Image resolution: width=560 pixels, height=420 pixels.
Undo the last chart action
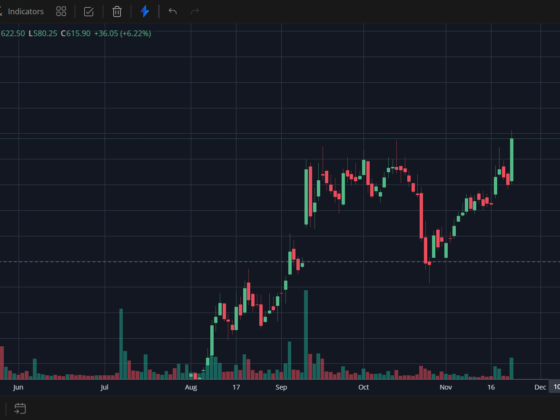pyautogui.click(x=173, y=11)
